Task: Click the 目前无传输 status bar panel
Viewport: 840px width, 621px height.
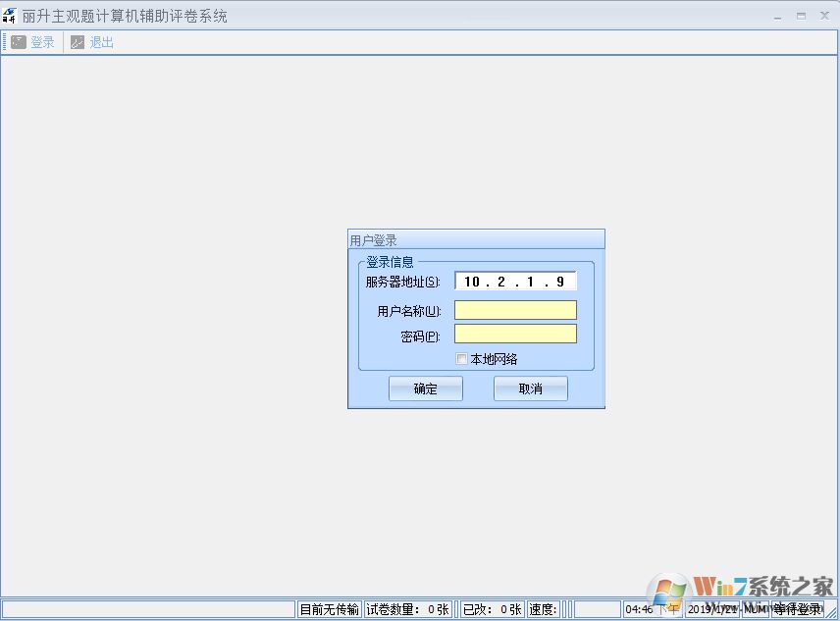Action: click(329, 608)
